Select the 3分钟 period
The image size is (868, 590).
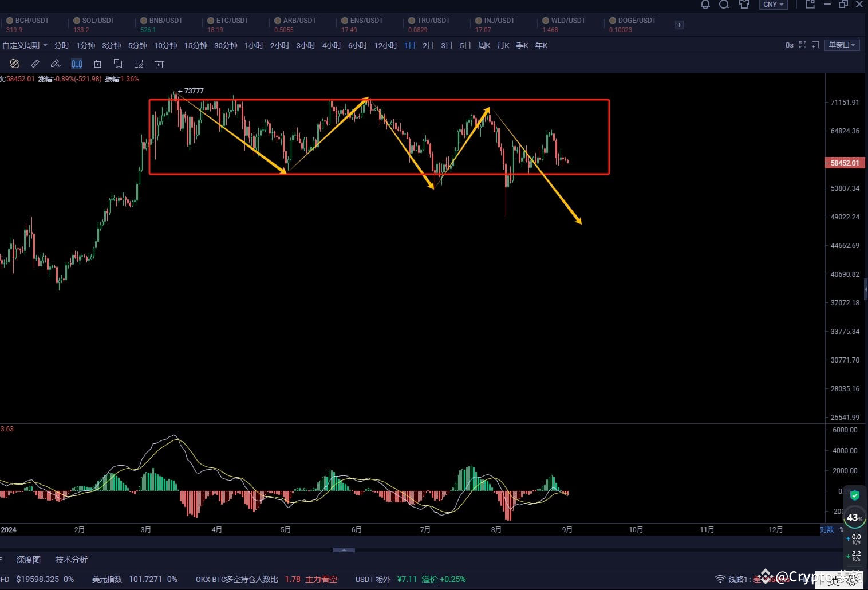tap(111, 45)
